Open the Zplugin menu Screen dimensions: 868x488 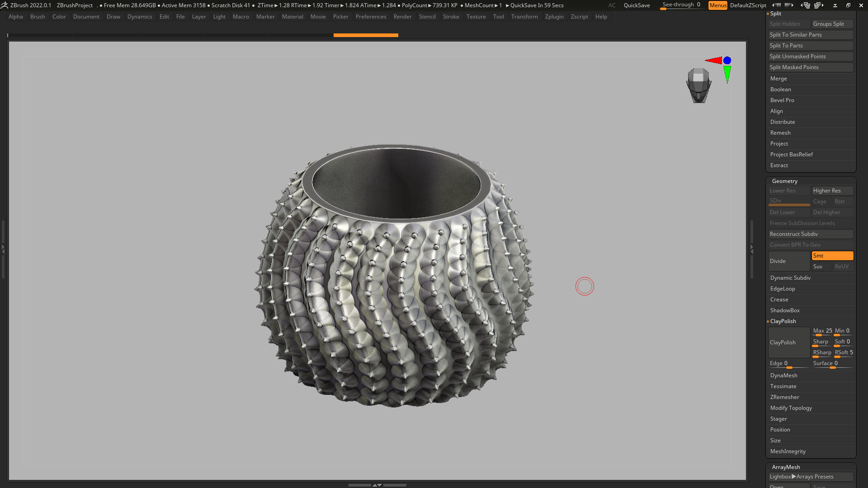(554, 17)
